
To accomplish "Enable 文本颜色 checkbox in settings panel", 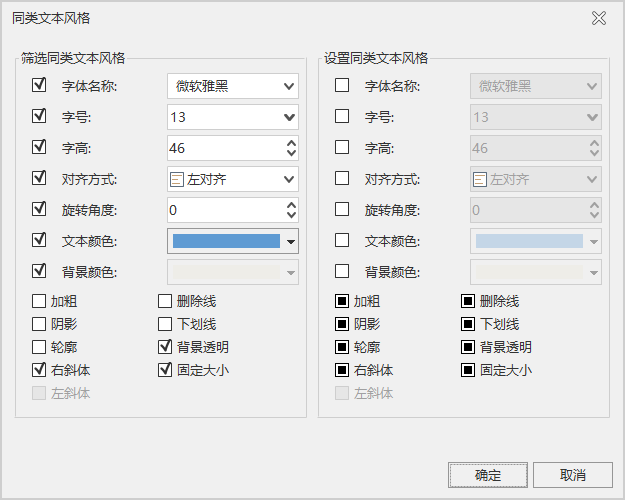I will coord(342,241).
